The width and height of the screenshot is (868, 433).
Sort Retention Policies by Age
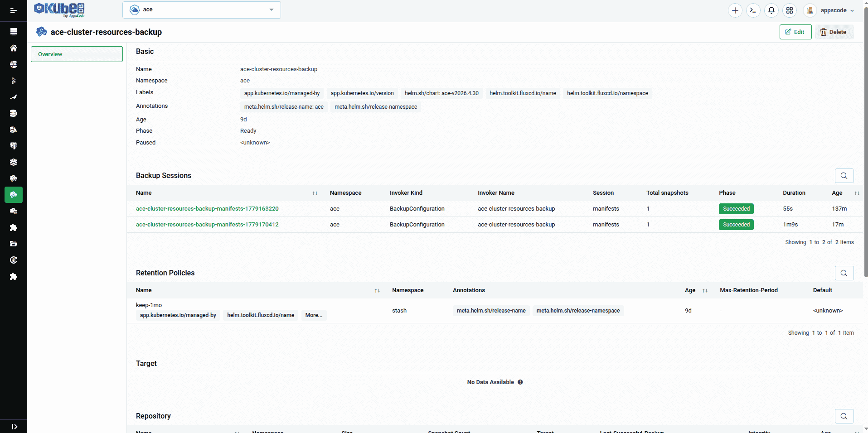pyautogui.click(x=705, y=291)
